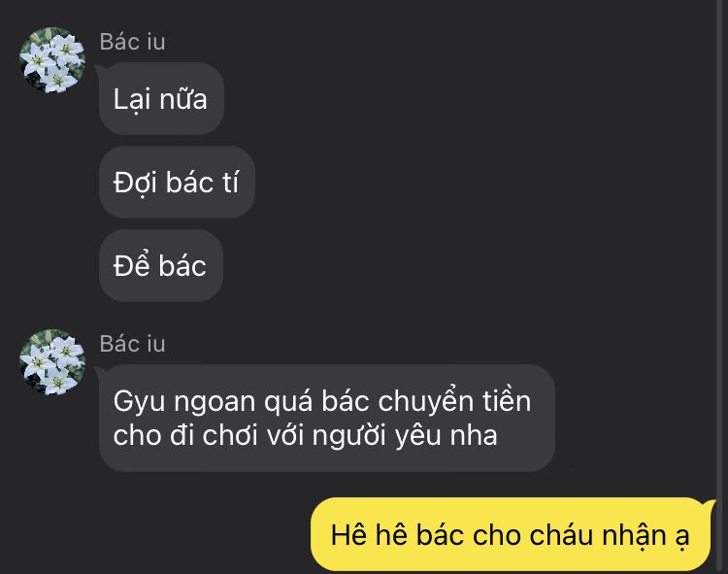Click the tail of the "Lại nữa" bubble
The height and width of the screenshot is (574, 728).
click(x=98, y=70)
